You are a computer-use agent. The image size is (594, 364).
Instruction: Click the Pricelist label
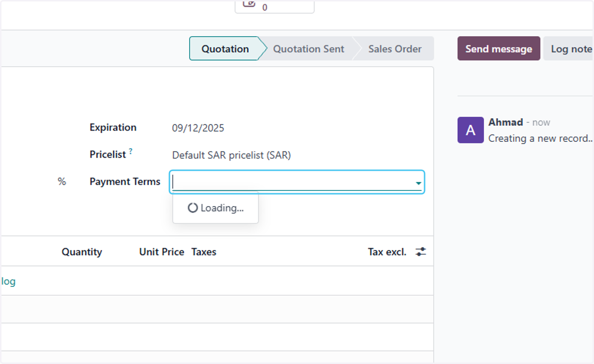click(107, 154)
